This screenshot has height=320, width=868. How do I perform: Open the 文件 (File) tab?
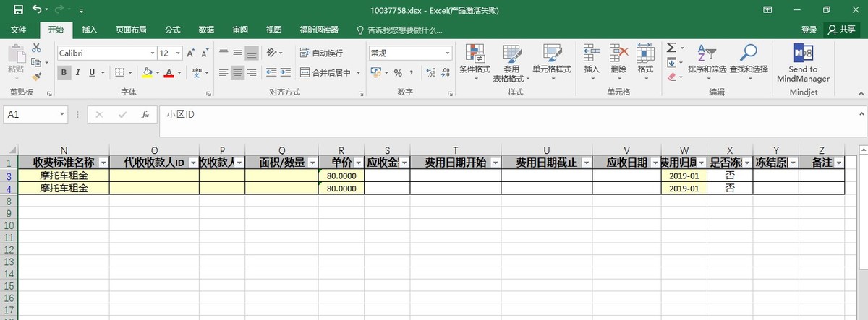tap(19, 30)
